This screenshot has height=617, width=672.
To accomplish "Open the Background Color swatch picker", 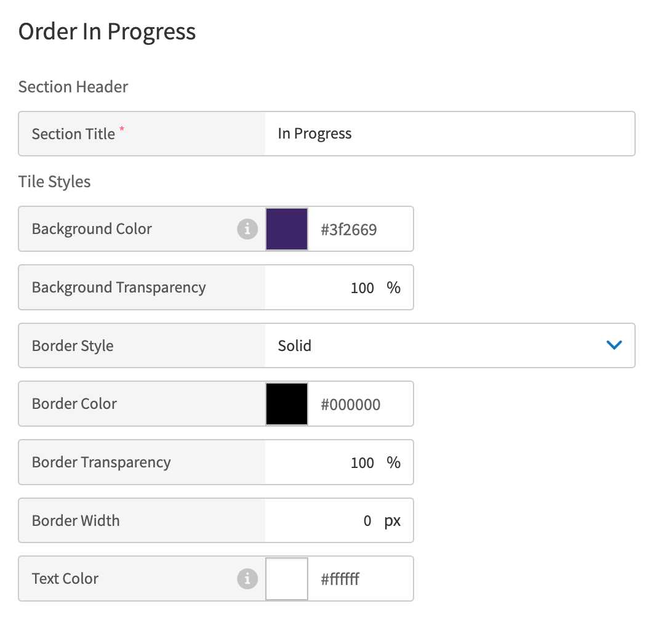I will 286,229.
